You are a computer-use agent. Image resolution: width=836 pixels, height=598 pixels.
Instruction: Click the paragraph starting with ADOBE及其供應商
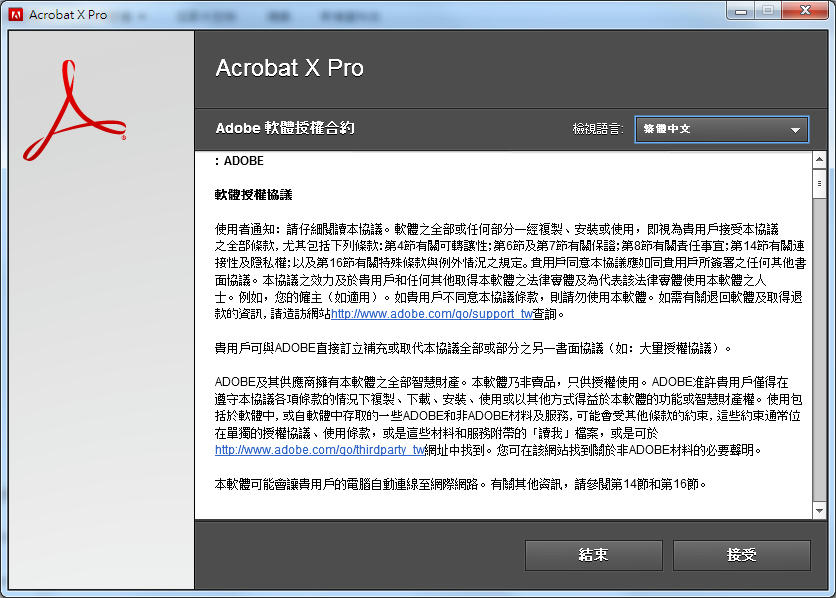[x=509, y=416]
